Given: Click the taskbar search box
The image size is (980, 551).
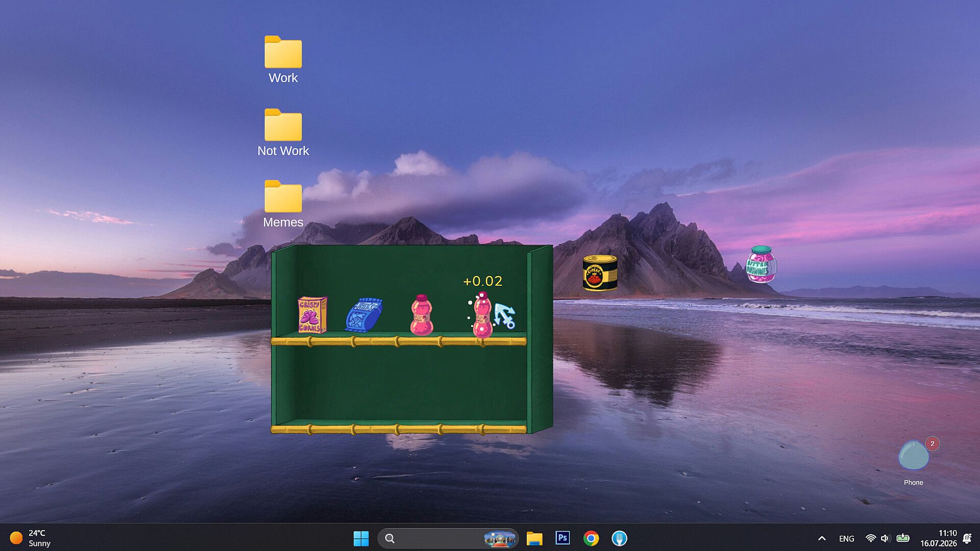Looking at the screenshot, I should coord(448,538).
